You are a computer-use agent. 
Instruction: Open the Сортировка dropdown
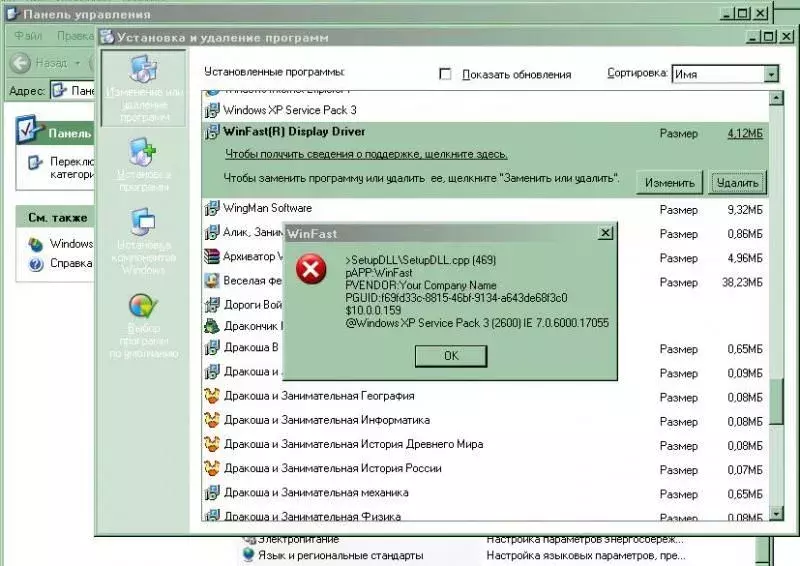pyautogui.click(x=771, y=74)
